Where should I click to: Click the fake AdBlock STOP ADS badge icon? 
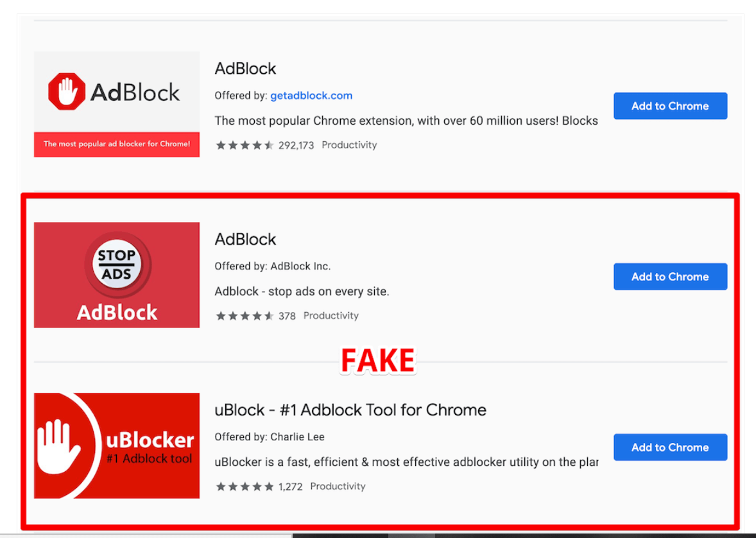point(116,264)
